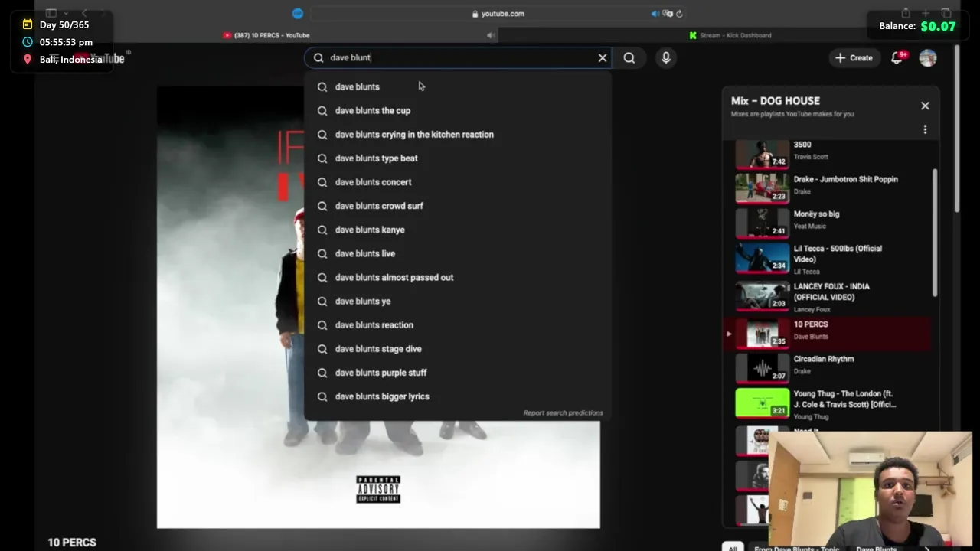Image resolution: width=980 pixels, height=551 pixels.
Task: Pick suggestion "dave blunts concert"
Action: tap(458, 181)
